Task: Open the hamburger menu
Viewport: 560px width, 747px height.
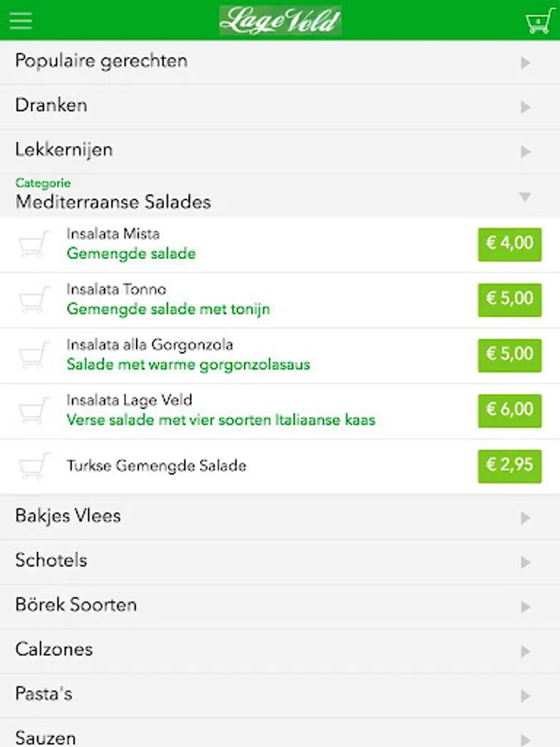Action: pos(21,20)
